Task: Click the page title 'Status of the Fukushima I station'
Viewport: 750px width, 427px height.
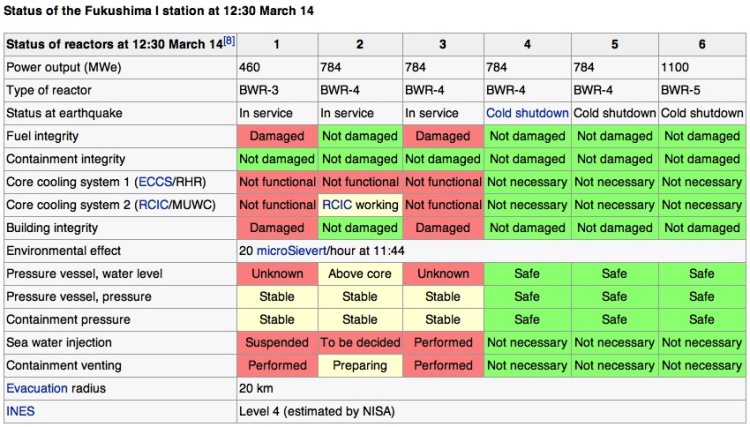Action: [x=158, y=11]
